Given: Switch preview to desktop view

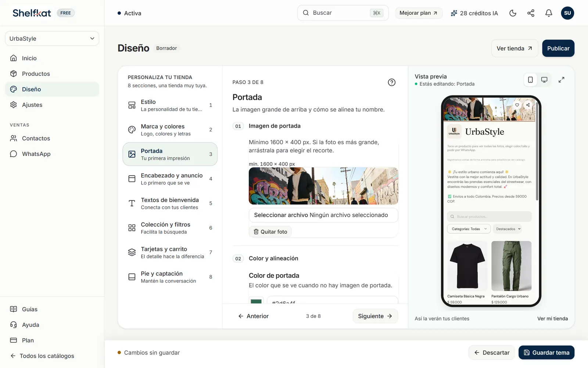Looking at the screenshot, I should click(x=544, y=80).
